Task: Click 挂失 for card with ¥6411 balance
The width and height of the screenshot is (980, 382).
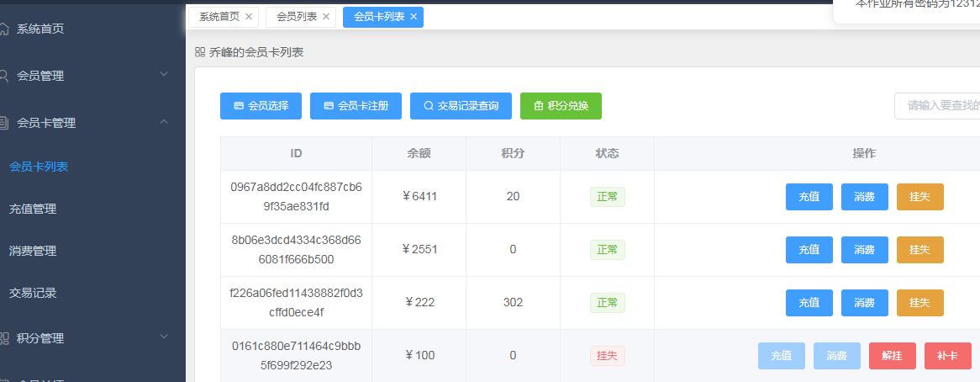Action: [920, 197]
